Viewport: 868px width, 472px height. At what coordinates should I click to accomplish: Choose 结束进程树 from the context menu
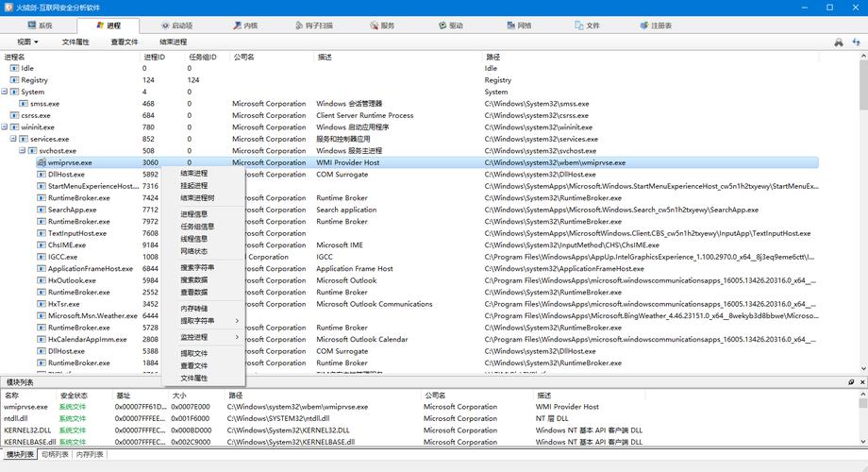coord(197,198)
